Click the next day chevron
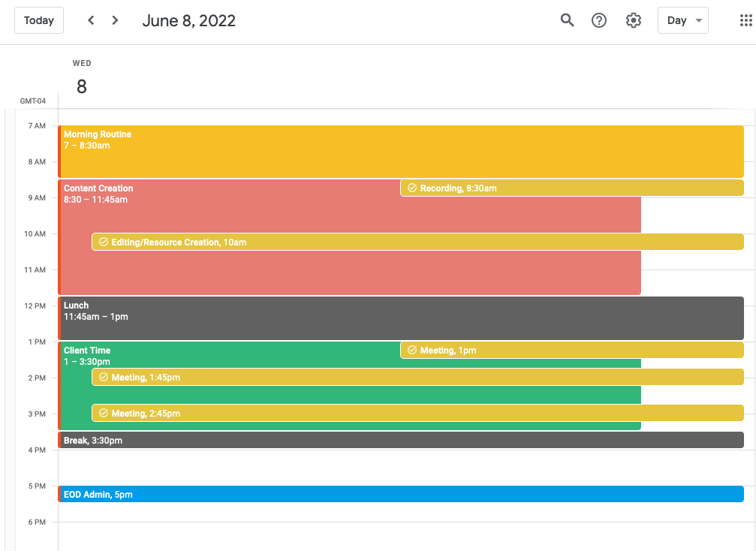 (115, 20)
